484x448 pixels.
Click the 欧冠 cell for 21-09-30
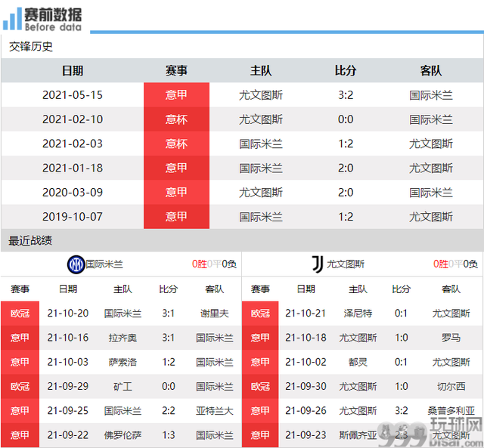260,386
